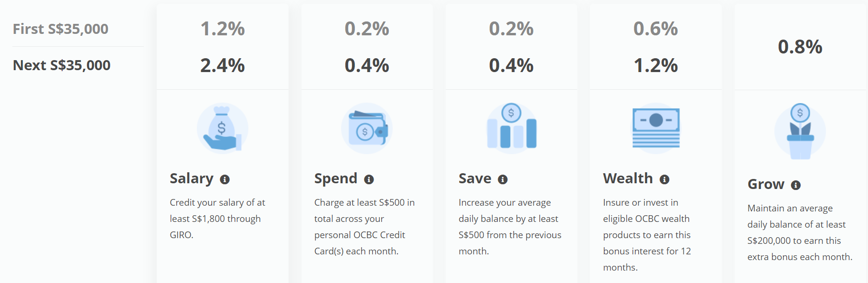This screenshot has width=868, height=283.
Task: Open the info icon next to Save
Action: point(503,179)
